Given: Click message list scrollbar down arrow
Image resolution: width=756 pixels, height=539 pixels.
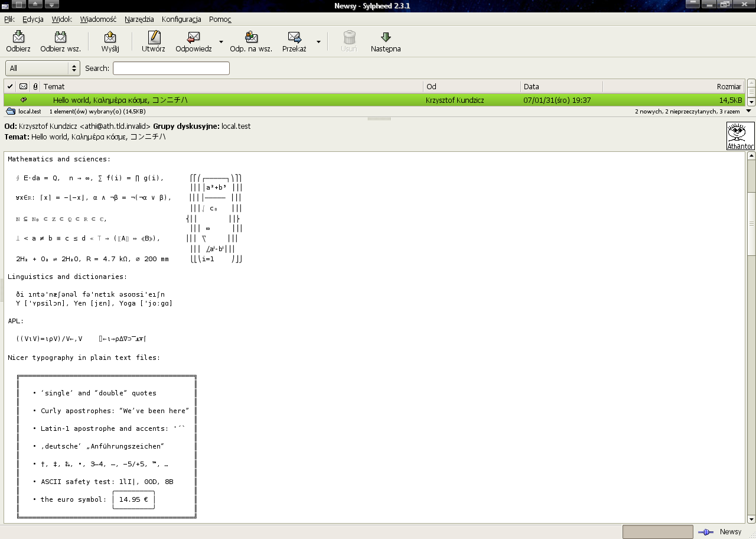Looking at the screenshot, I should tap(751, 102).
